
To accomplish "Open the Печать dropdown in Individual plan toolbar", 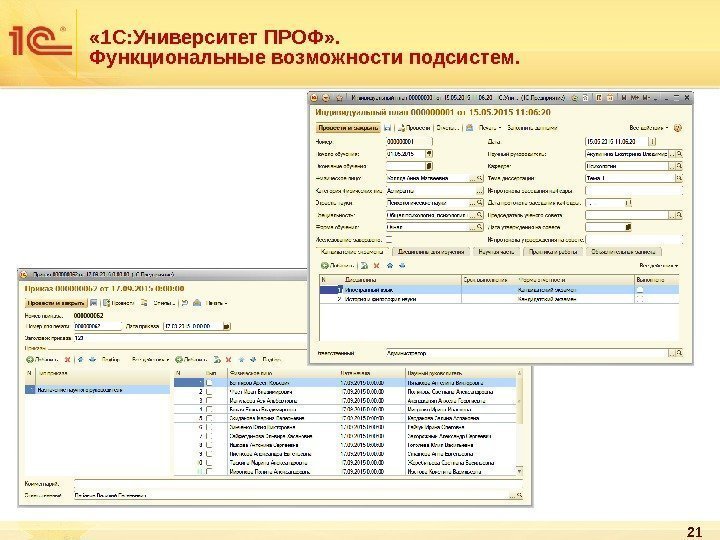I will [x=490, y=128].
